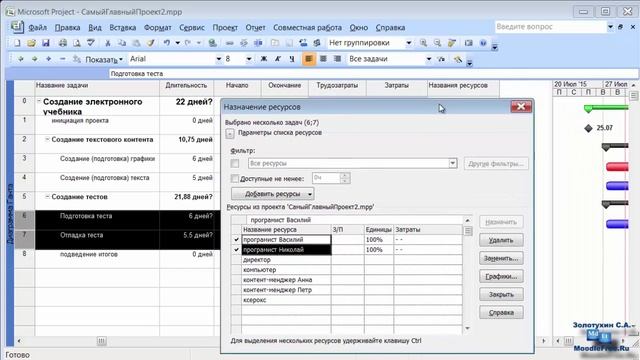This screenshot has height=360, width=640.
Task: Open the Отчет menu
Action: 255,28
